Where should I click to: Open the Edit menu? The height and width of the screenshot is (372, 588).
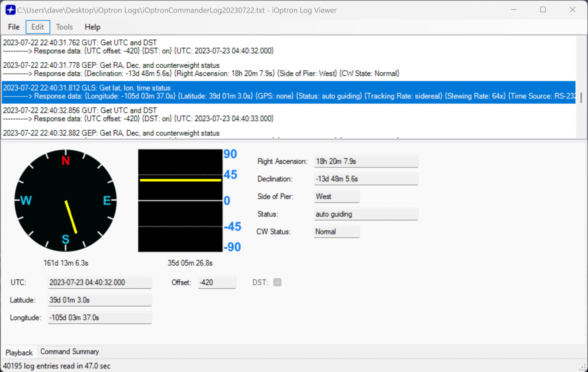click(x=38, y=27)
